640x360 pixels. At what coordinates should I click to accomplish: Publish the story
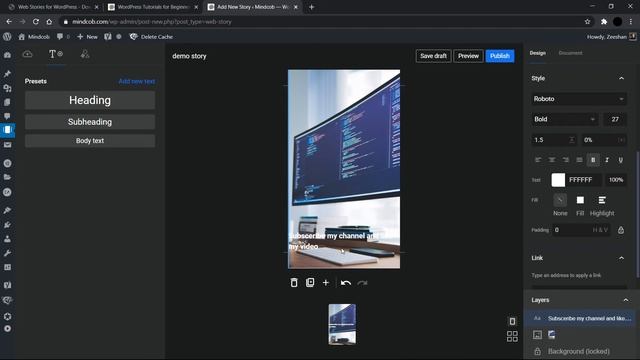500,56
